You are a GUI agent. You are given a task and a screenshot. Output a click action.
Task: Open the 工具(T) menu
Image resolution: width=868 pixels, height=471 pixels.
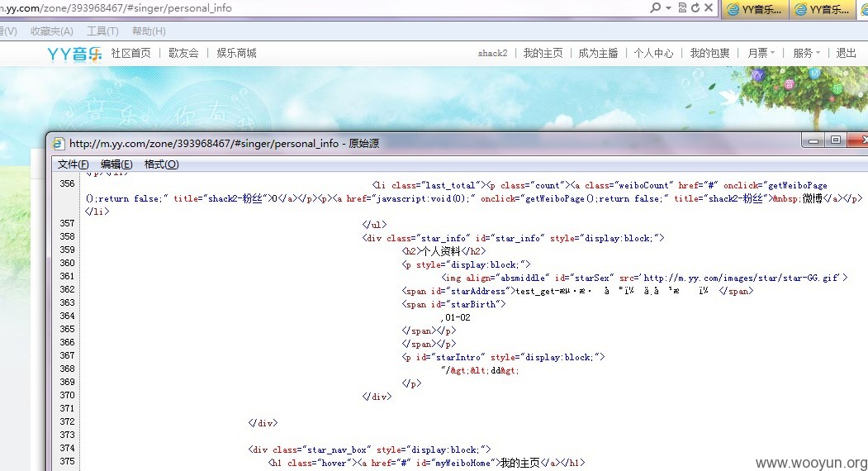pyautogui.click(x=102, y=31)
